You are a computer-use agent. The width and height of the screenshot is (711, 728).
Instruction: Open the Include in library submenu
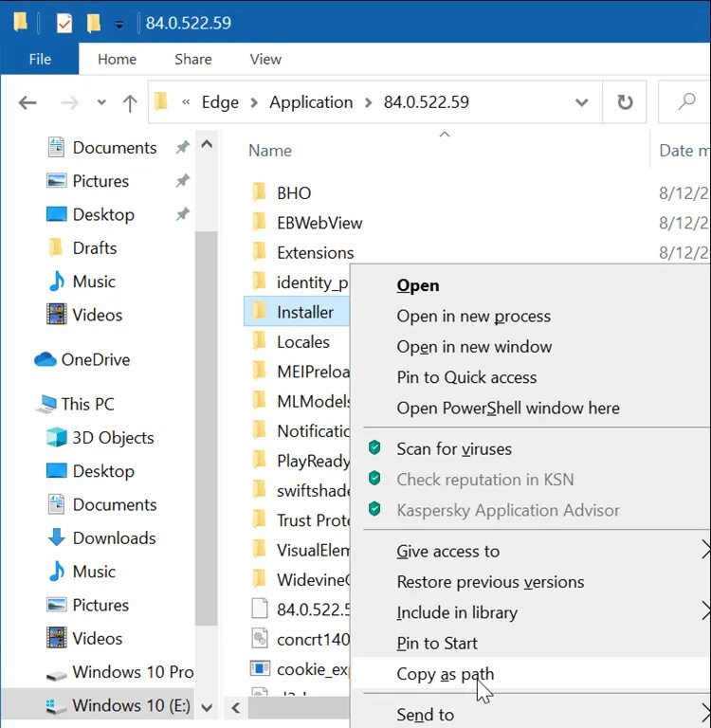click(457, 612)
